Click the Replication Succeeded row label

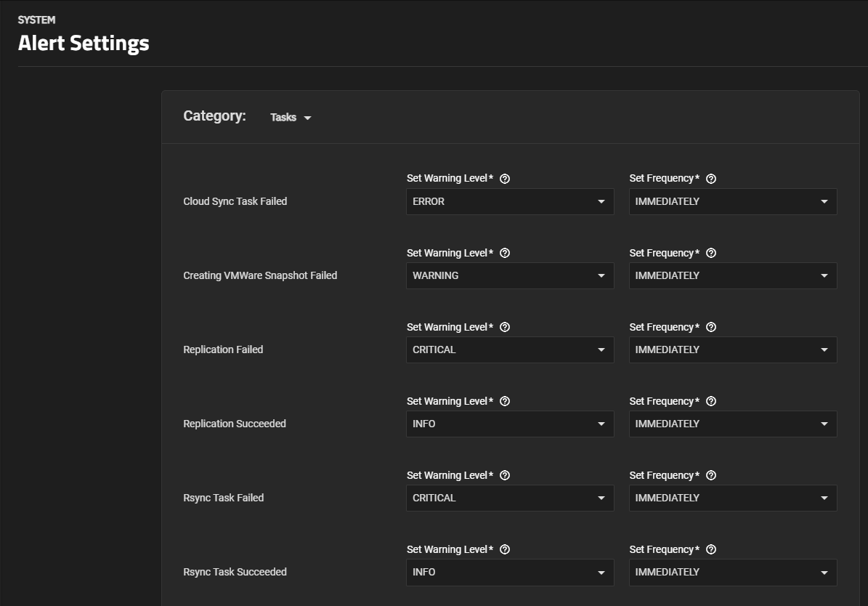[235, 424]
